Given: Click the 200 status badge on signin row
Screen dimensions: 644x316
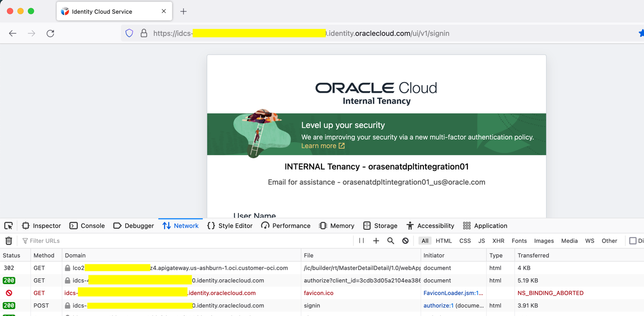Looking at the screenshot, I should tap(9, 306).
